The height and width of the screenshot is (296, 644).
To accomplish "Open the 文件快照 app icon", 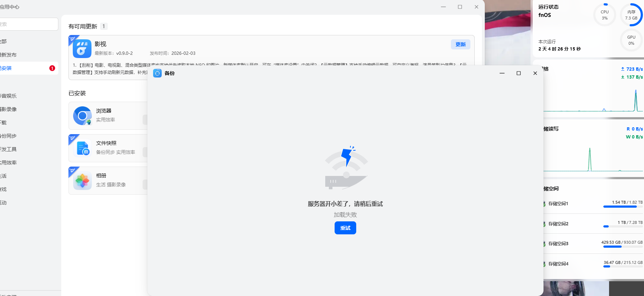I will click(82, 148).
